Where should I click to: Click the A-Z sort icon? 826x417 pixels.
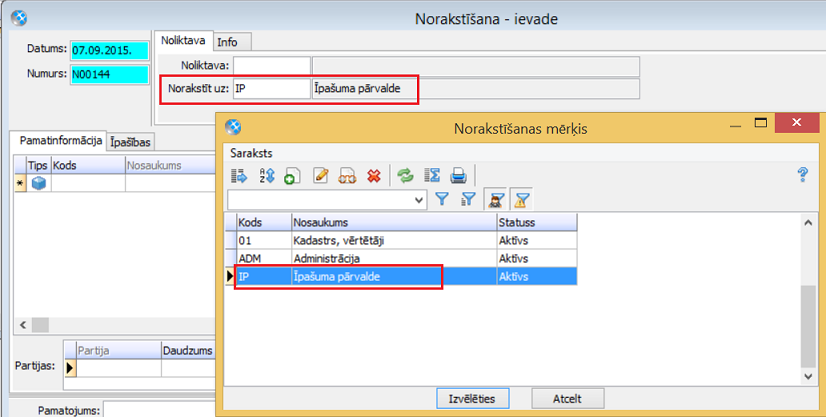tap(267, 175)
